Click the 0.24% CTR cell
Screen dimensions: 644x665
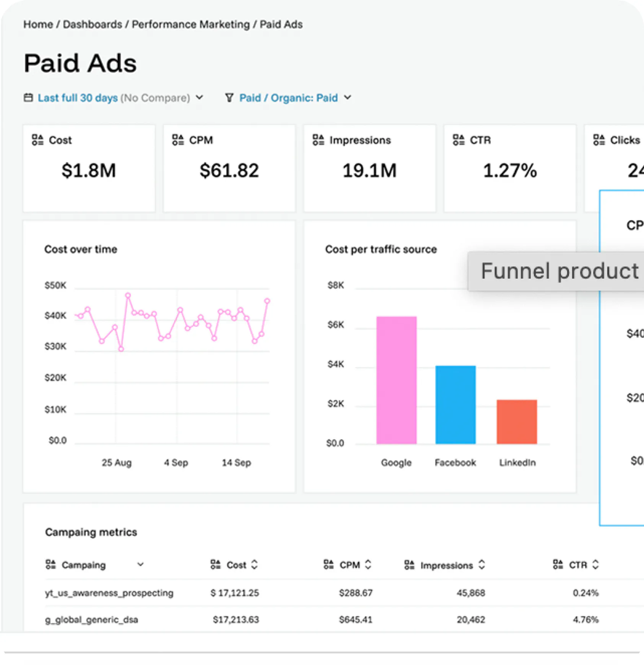click(585, 593)
